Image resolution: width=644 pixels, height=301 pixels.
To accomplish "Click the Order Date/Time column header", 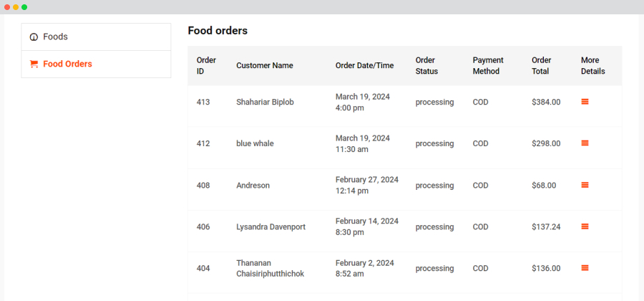I will coord(364,65).
